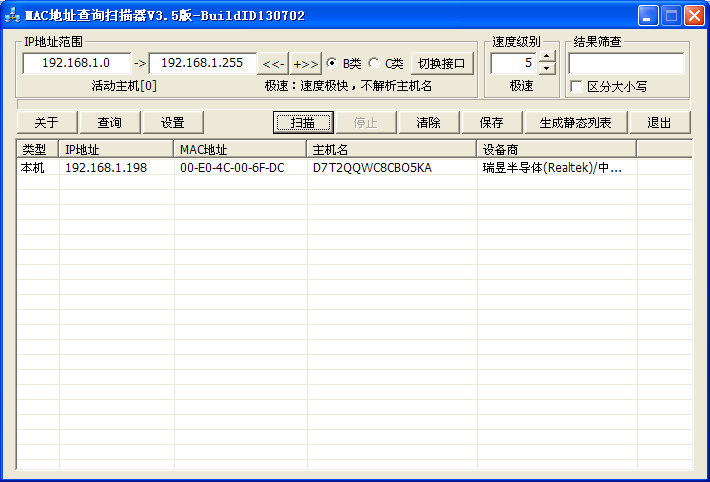This screenshot has height=482, width=710.
Task: Click the 查询 query button
Action: pyautogui.click(x=109, y=123)
